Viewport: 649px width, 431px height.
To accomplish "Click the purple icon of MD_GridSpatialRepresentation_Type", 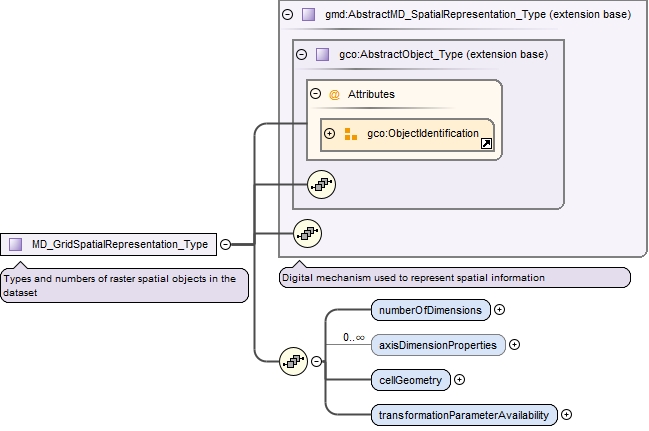I will pyautogui.click(x=16, y=244).
